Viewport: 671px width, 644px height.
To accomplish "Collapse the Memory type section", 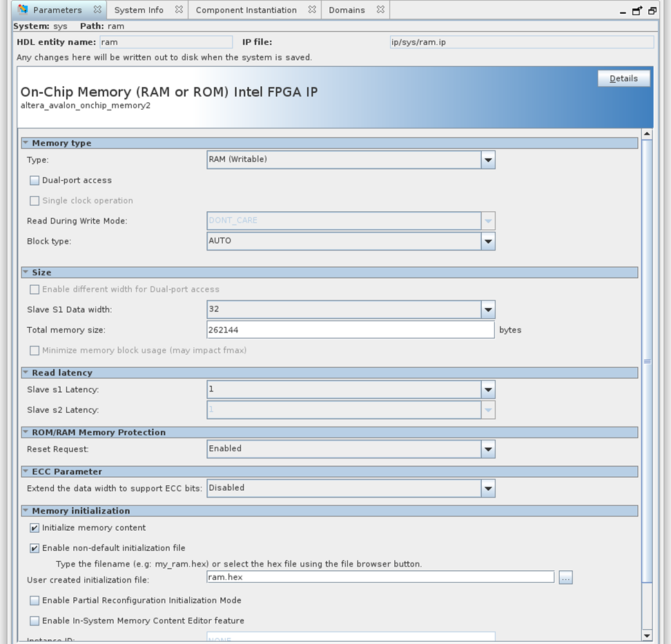I will (x=26, y=143).
